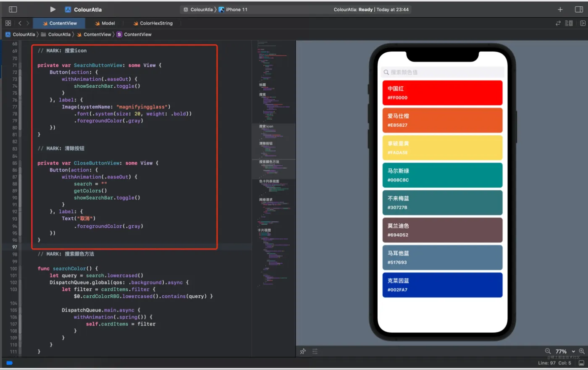588x370 pixels.
Task: Open ColourAtla folder in jump bar
Action: point(55,34)
